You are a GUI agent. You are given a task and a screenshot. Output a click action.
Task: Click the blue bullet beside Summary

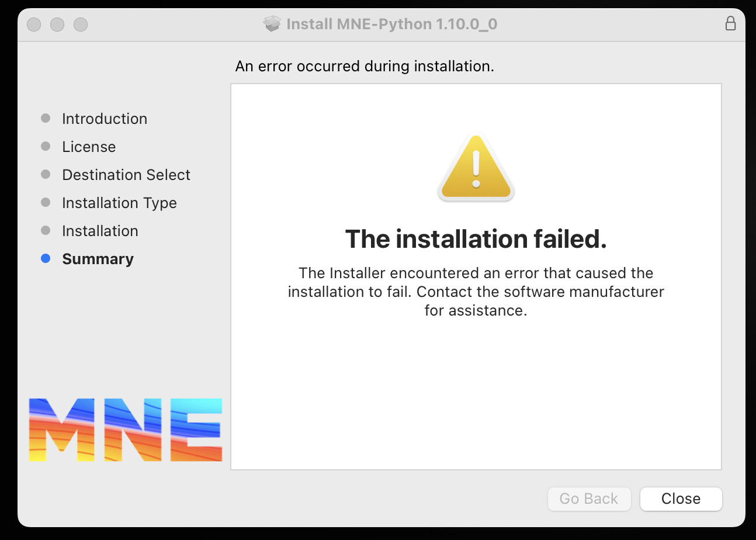(46, 258)
